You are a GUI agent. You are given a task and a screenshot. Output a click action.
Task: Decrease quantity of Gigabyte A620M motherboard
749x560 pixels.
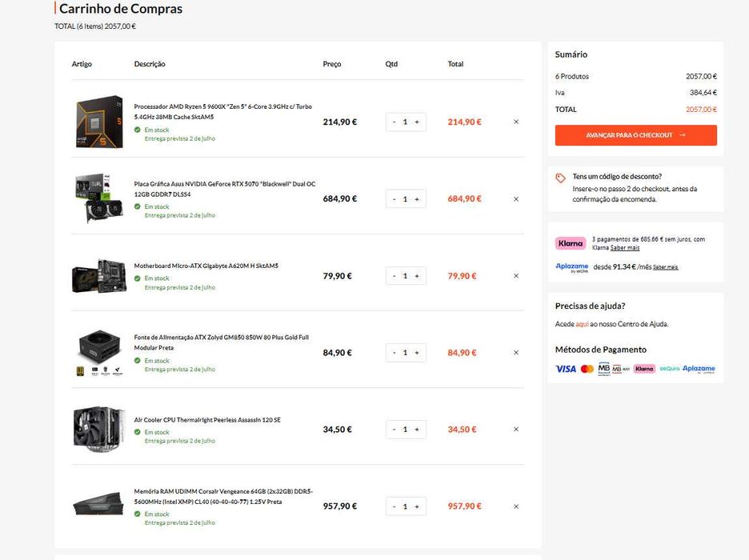[394, 276]
